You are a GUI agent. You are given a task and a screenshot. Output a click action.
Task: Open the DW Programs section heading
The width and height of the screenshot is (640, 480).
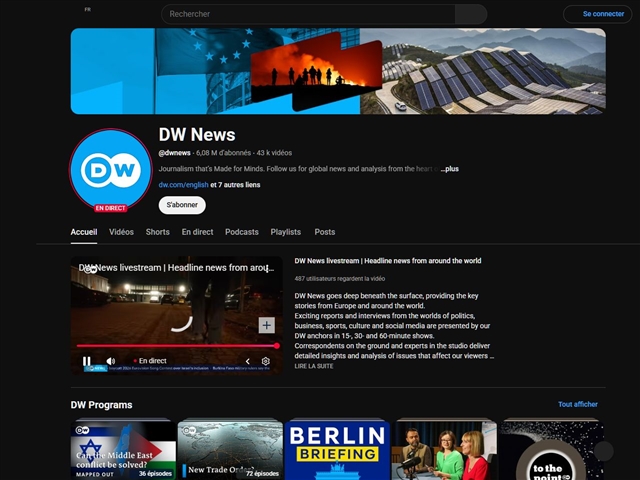pos(102,405)
